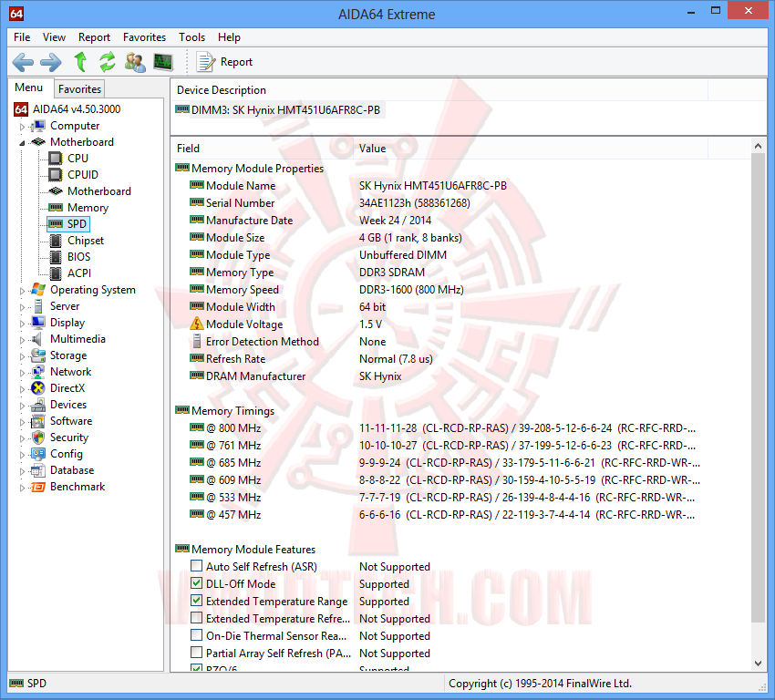Click the users icon in toolbar

point(135,62)
